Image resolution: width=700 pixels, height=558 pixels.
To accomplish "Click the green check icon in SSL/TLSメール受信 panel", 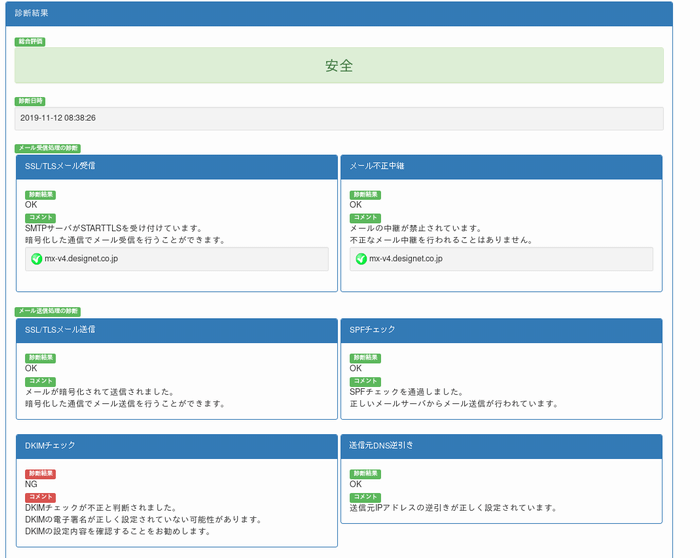I will (37, 259).
